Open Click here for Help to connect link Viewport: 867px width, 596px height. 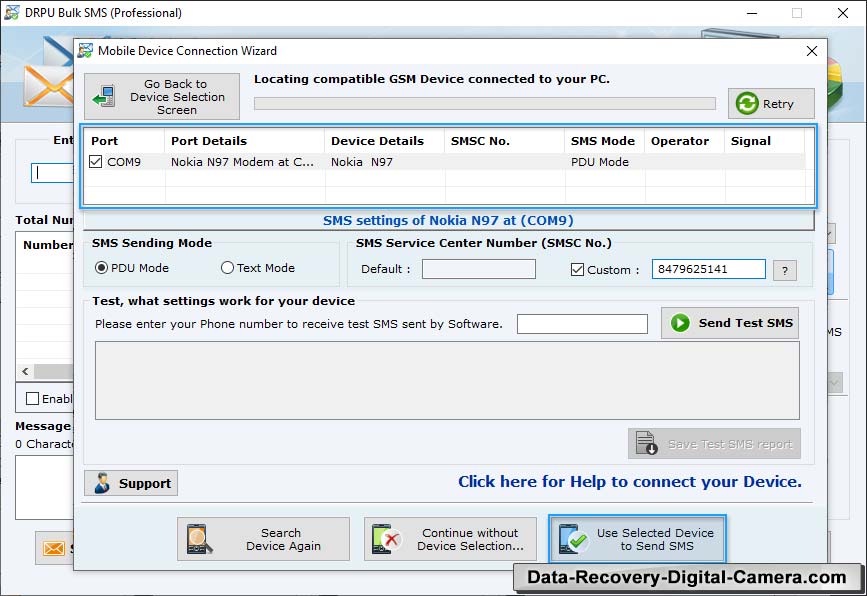click(630, 482)
